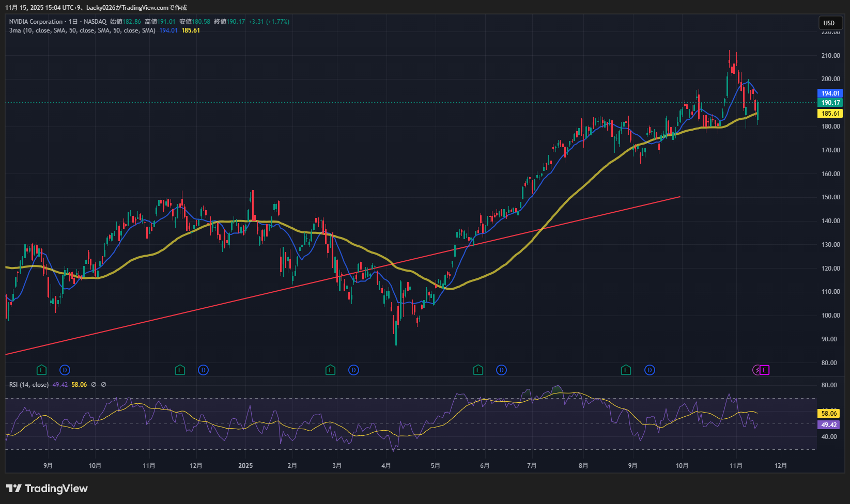
Task: Select the dividend D marker after 3月
Action: click(x=353, y=370)
